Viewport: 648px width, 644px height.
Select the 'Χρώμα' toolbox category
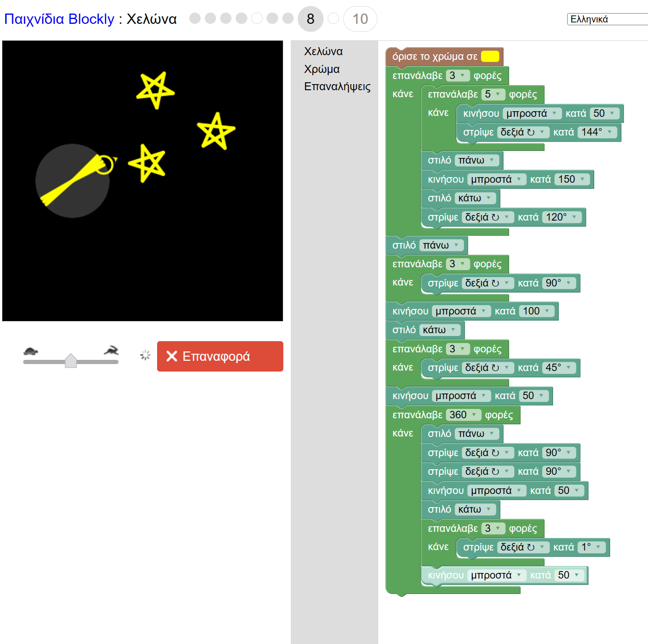point(322,69)
